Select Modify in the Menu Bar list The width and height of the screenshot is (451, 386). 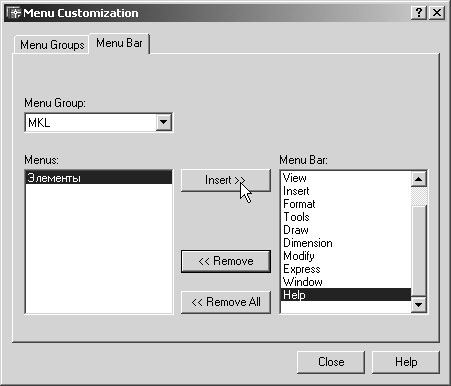(x=346, y=256)
